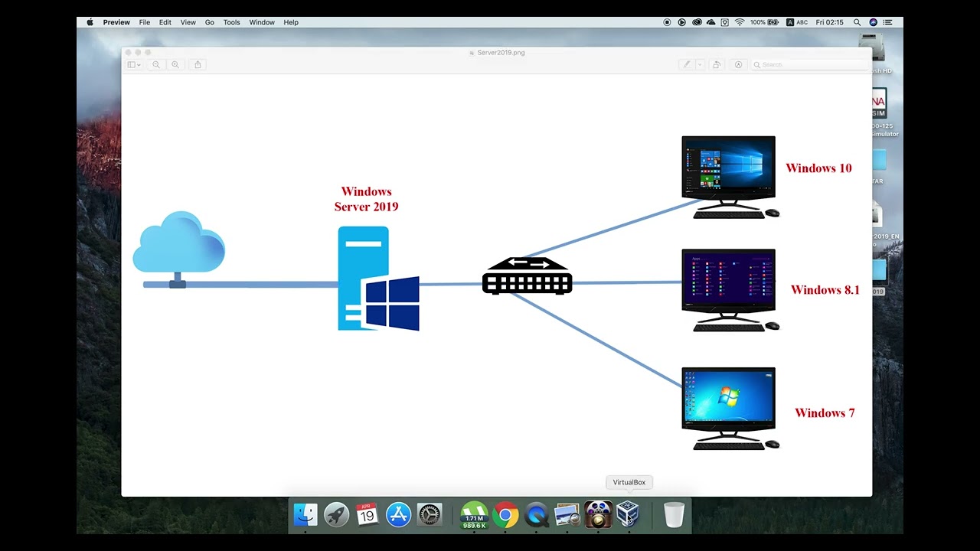This screenshot has width=980, height=551.
Task: Click the Fri 02:15 clock
Action: (829, 22)
